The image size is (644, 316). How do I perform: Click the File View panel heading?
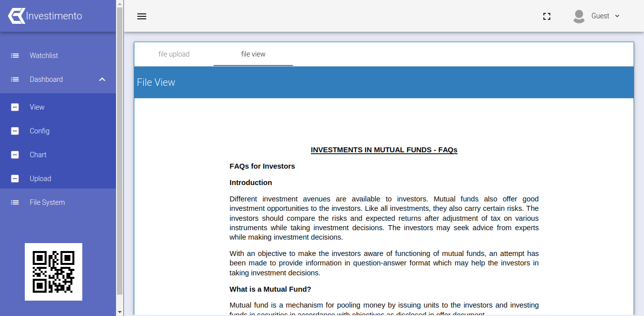[x=156, y=82]
